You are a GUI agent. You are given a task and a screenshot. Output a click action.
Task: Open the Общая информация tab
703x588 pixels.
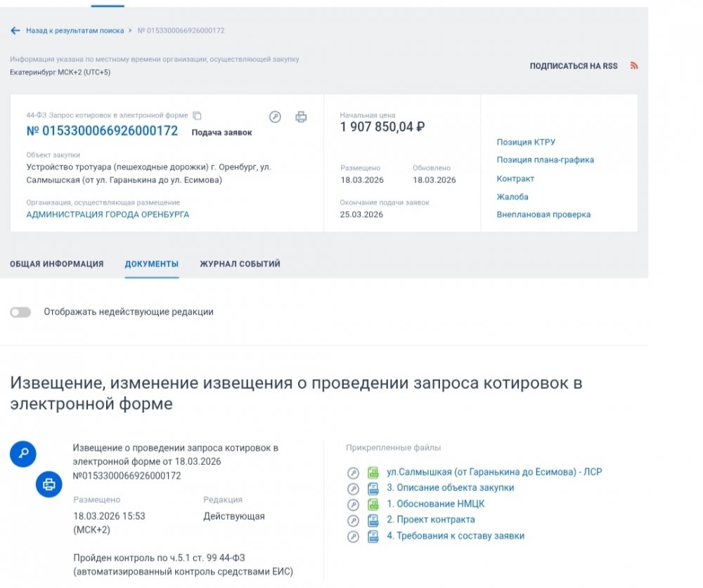pyautogui.click(x=57, y=264)
